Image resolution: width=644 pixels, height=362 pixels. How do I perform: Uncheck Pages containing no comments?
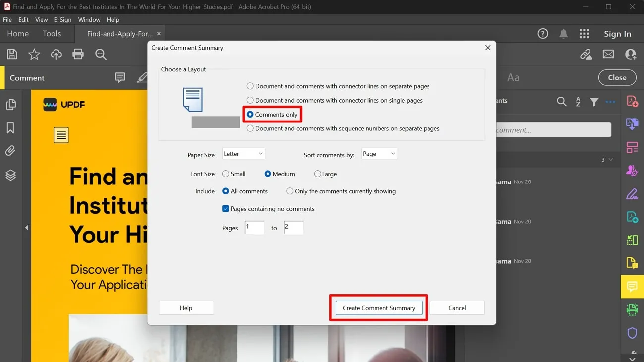tap(226, 209)
